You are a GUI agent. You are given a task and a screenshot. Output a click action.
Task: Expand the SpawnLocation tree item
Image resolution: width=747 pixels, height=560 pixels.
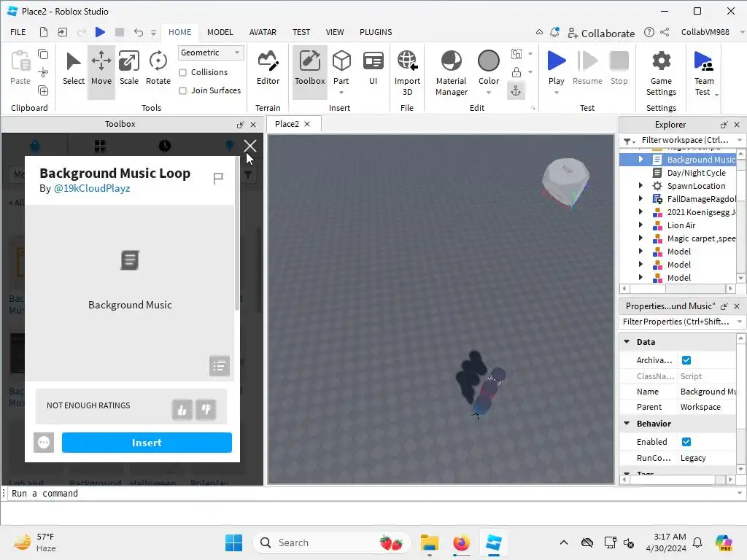640,186
